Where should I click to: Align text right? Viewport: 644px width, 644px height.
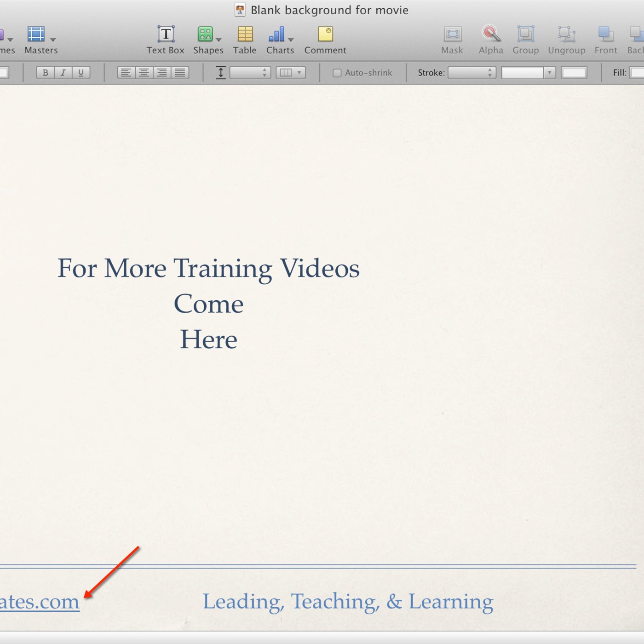click(x=162, y=73)
